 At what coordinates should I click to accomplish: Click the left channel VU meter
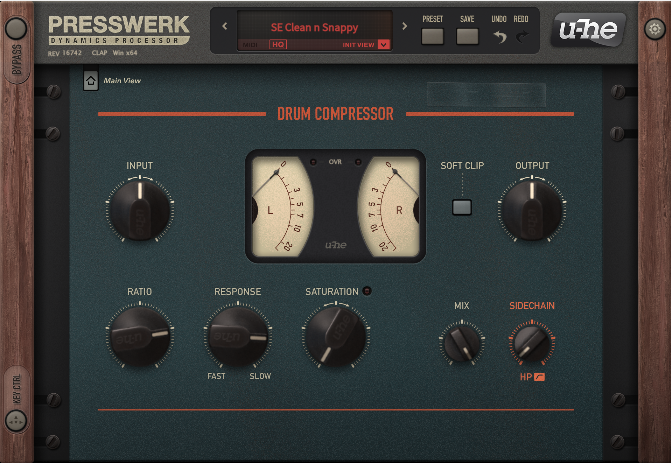click(x=282, y=206)
